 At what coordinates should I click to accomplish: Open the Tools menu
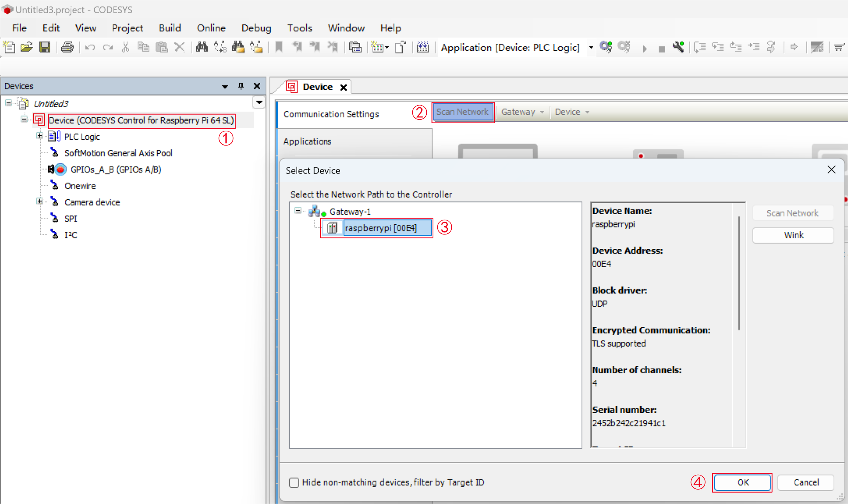click(300, 28)
